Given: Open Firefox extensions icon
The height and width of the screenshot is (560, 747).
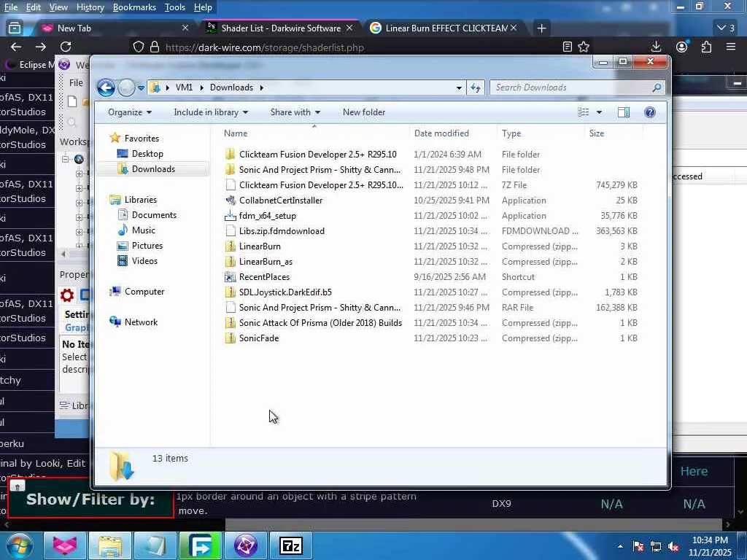Looking at the screenshot, I should click(x=706, y=47).
